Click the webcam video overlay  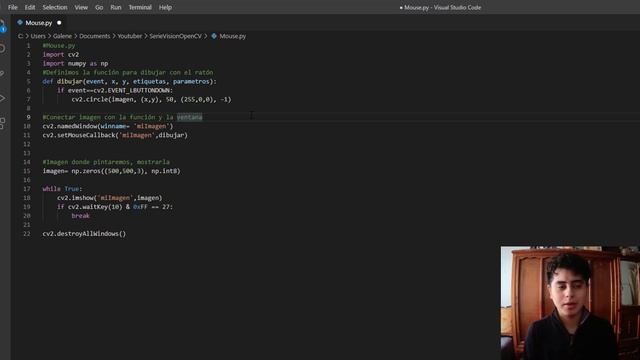[570, 303]
